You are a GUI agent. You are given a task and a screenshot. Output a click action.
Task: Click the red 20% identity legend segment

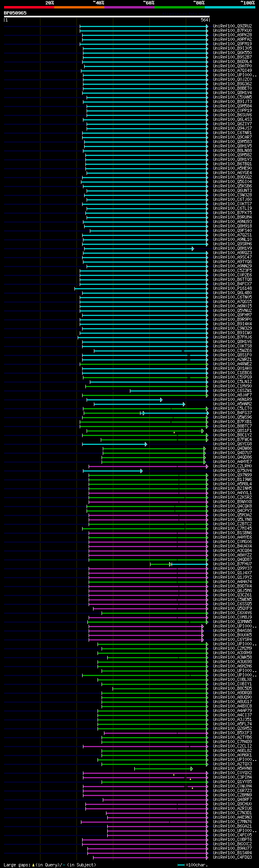coord(29,7)
